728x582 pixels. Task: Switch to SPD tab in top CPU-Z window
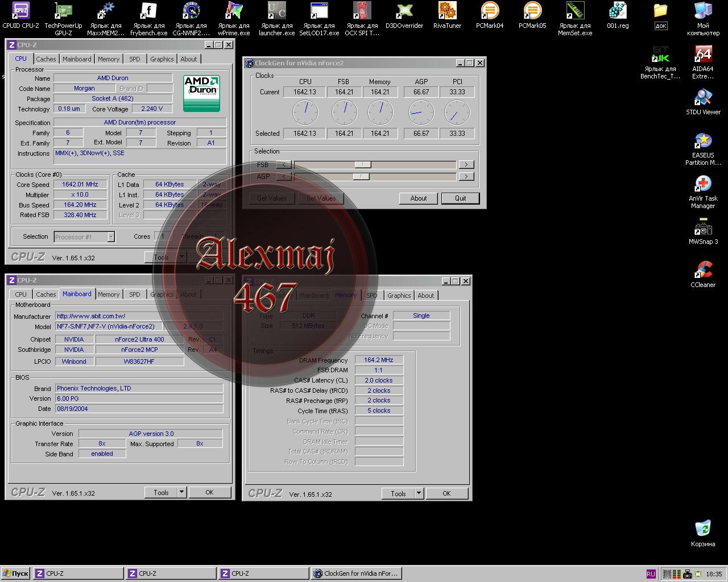click(x=135, y=59)
